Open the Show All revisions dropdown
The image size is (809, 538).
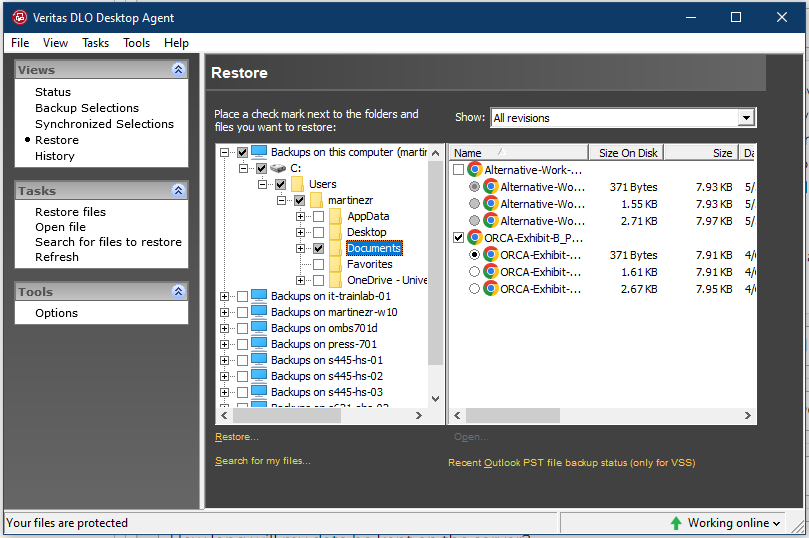[746, 118]
